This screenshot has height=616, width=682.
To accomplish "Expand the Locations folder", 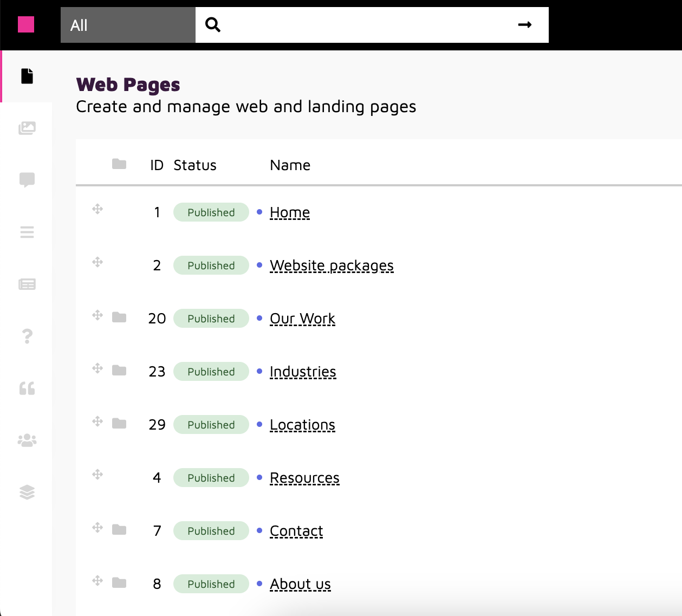I will (x=119, y=423).
